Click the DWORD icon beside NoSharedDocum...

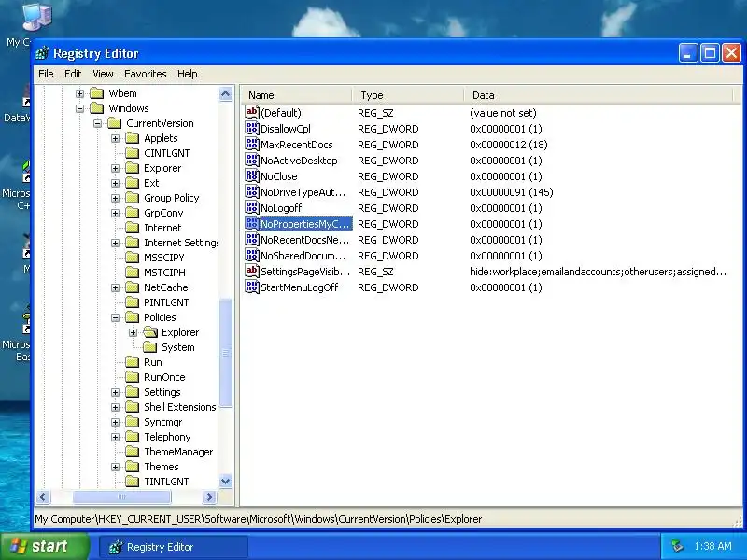(251, 255)
